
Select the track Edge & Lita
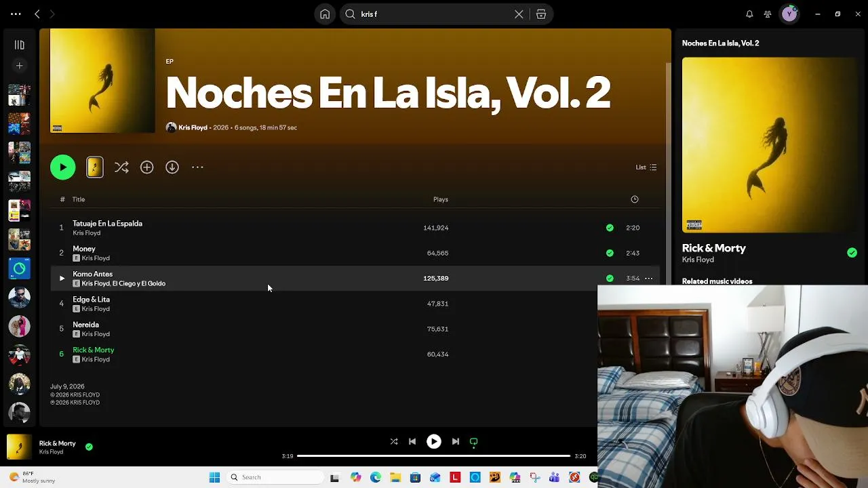(91, 300)
